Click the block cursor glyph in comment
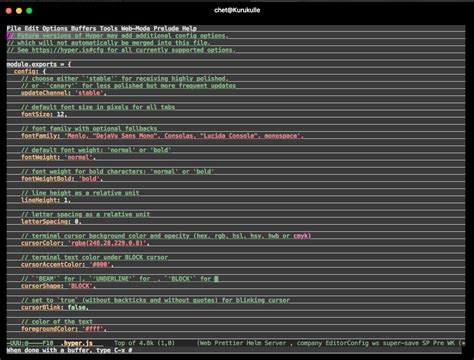Viewport: 474px width, 360px height. (x=216, y=279)
